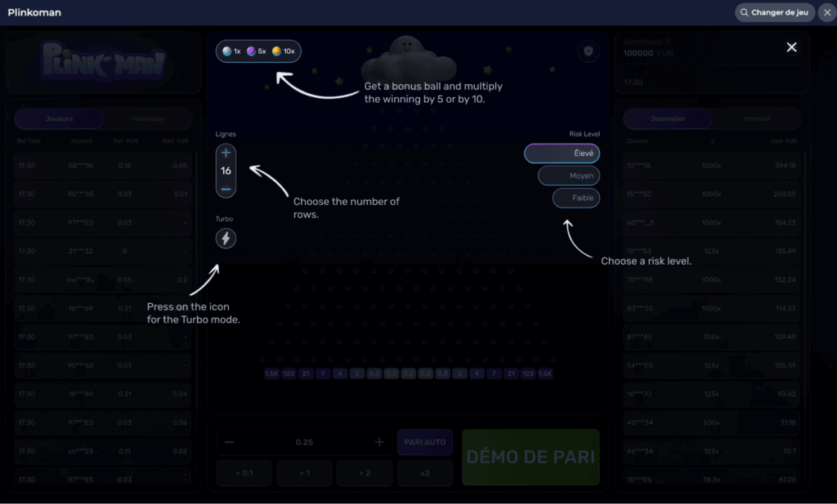
Task: Click player mv***8u in bets list
Action: [x=81, y=279]
